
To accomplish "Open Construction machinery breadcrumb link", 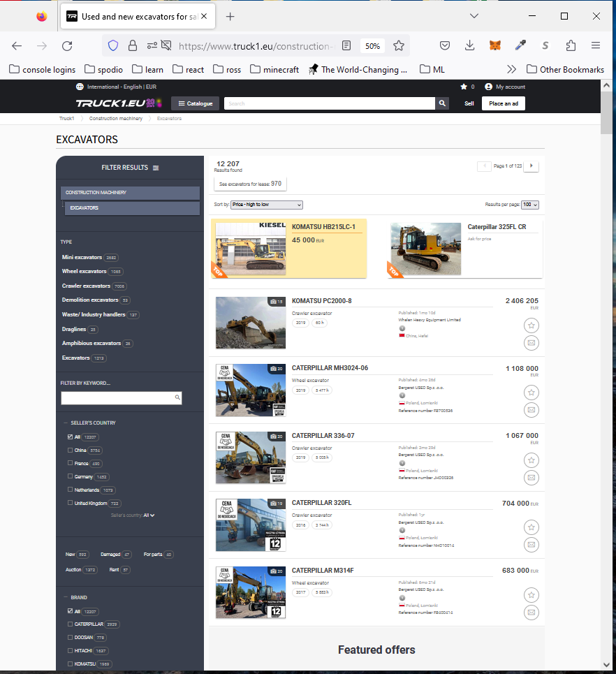I will click(x=116, y=118).
